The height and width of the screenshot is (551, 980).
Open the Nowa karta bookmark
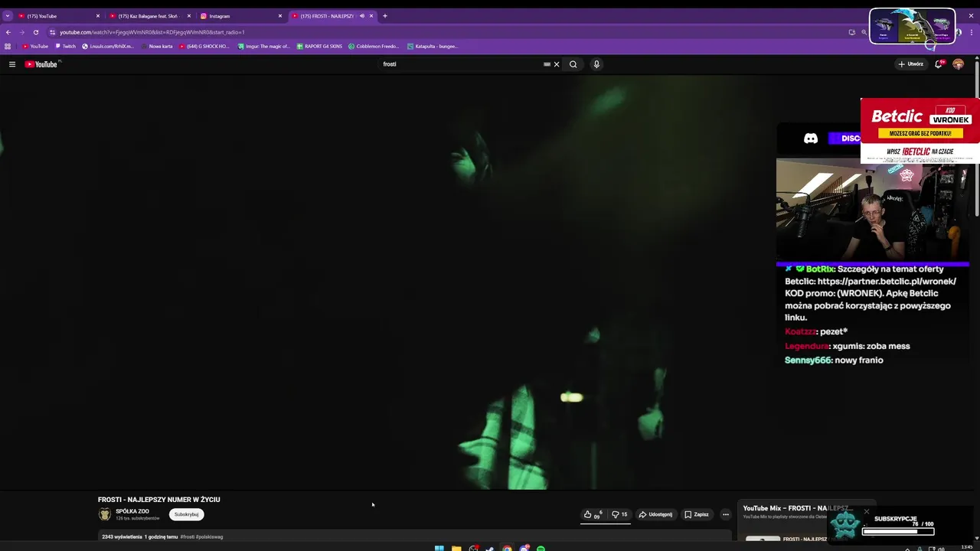coord(157,46)
